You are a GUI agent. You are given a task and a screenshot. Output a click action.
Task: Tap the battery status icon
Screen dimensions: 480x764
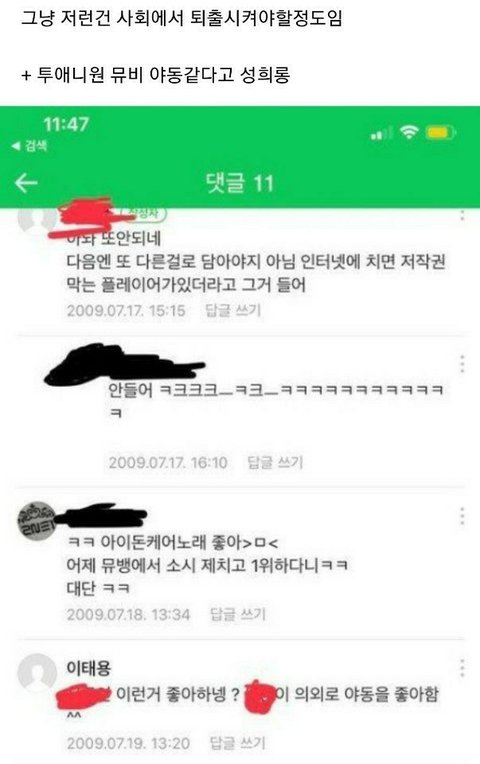tap(441, 132)
